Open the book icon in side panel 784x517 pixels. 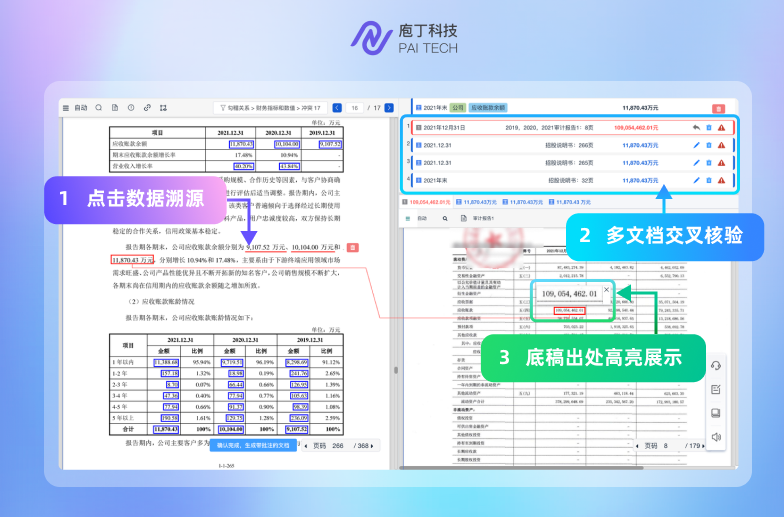point(716,413)
